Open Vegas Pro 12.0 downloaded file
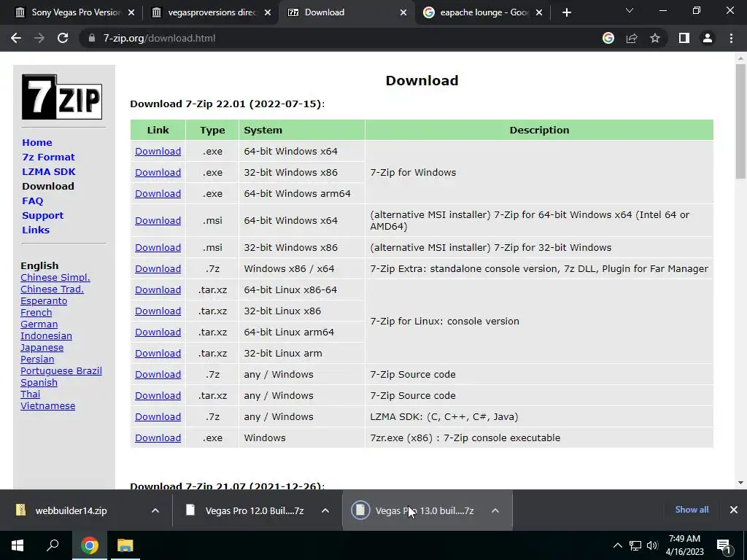Image resolution: width=747 pixels, height=560 pixels. pyautogui.click(x=255, y=510)
